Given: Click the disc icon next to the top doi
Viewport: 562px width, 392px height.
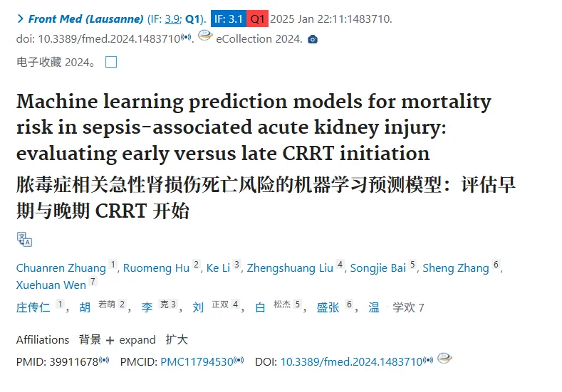Looking at the screenshot, I should 205,36.
